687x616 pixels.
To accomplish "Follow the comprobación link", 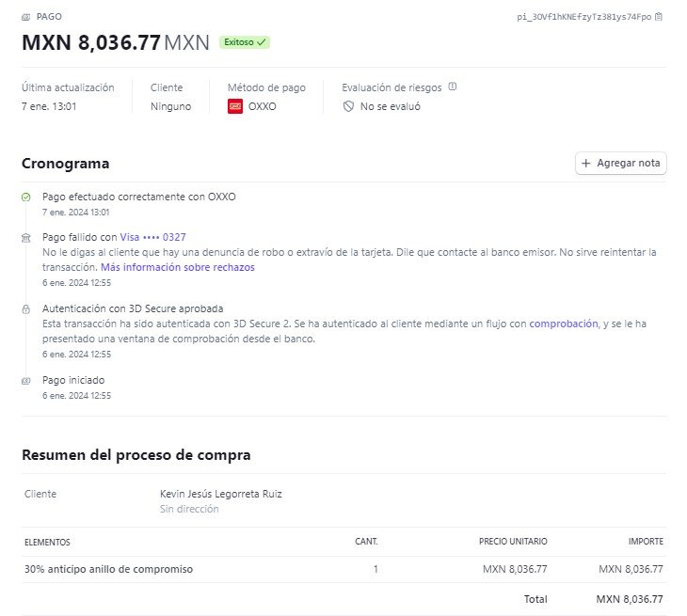I will pos(564,324).
